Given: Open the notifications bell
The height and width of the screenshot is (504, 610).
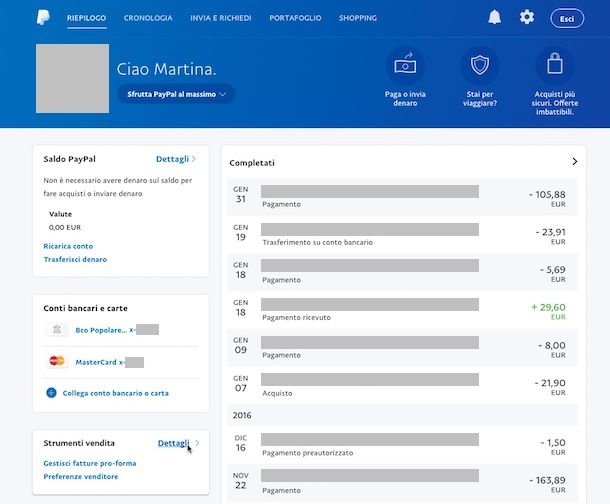Looking at the screenshot, I should coord(494,18).
